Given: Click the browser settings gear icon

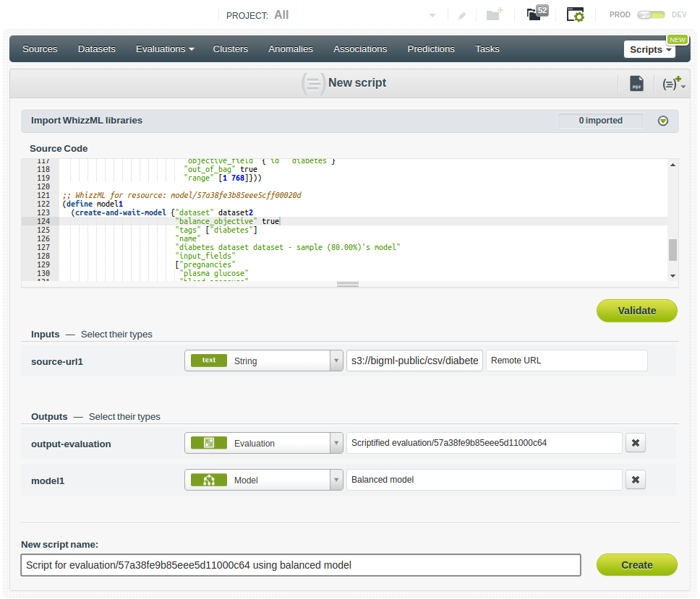Looking at the screenshot, I should 575,14.
